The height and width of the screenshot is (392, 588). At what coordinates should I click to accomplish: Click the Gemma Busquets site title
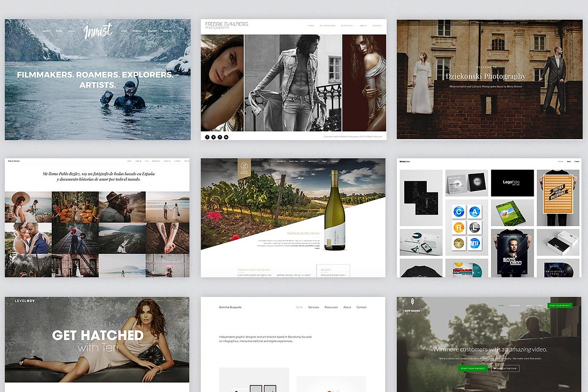[x=230, y=307]
